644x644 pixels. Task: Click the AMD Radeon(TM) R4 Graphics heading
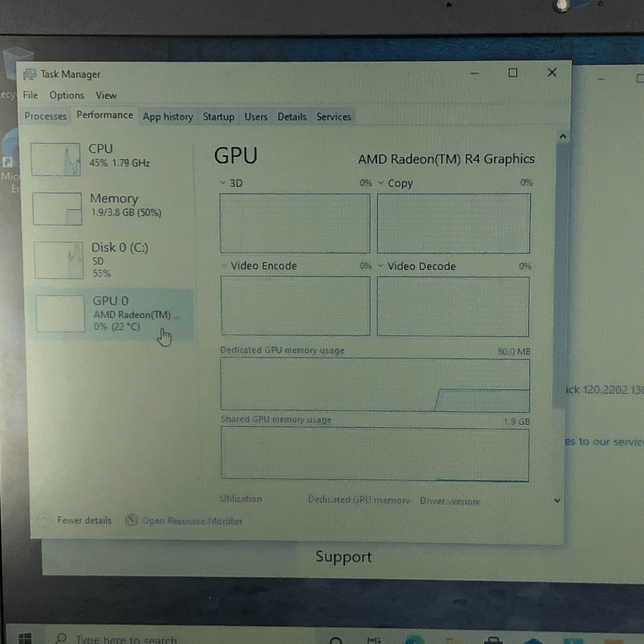coord(446,159)
